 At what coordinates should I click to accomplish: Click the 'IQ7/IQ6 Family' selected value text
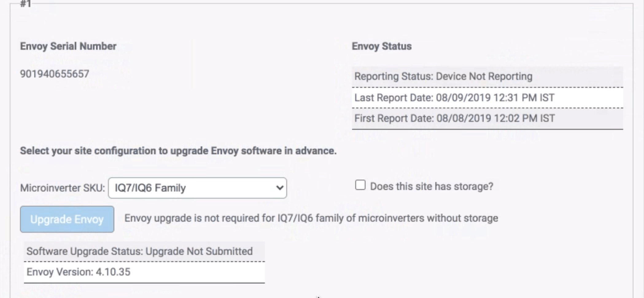coord(150,188)
